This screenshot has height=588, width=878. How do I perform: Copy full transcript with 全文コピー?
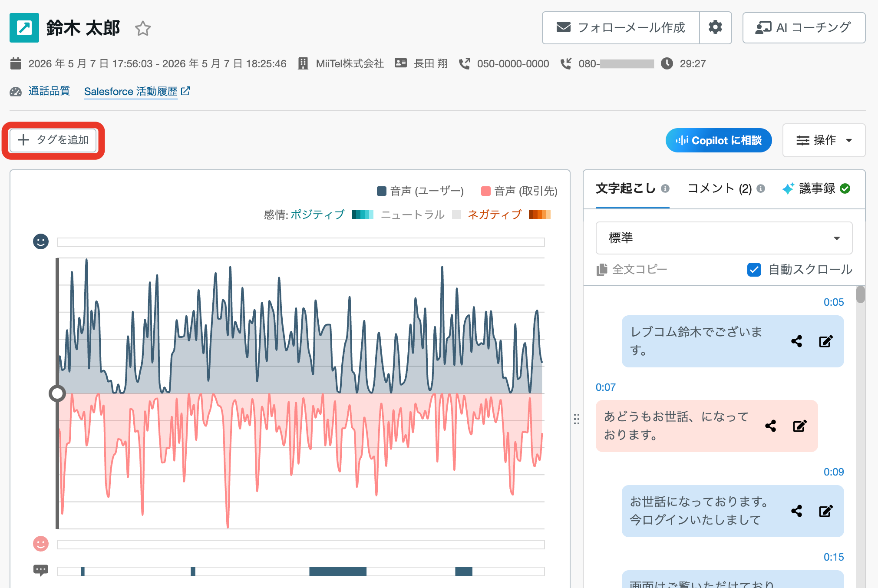tap(632, 270)
